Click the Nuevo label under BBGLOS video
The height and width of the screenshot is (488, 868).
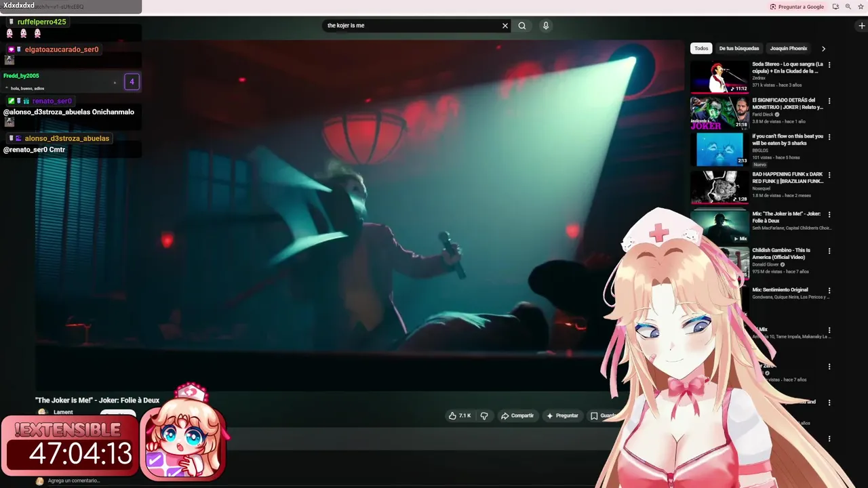(759, 165)
